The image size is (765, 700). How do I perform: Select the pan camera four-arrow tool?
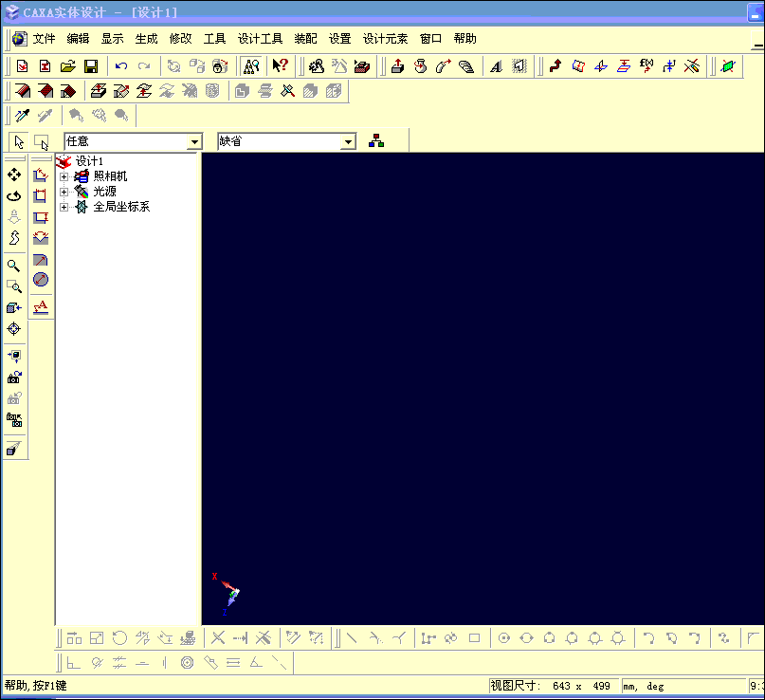tap(14, 175)
